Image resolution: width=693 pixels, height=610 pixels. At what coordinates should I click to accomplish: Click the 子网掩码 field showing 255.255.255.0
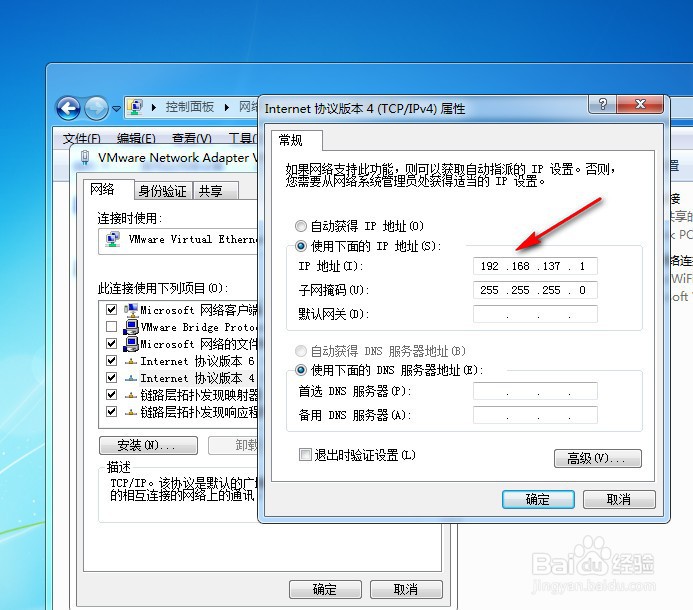pos(535,290)
